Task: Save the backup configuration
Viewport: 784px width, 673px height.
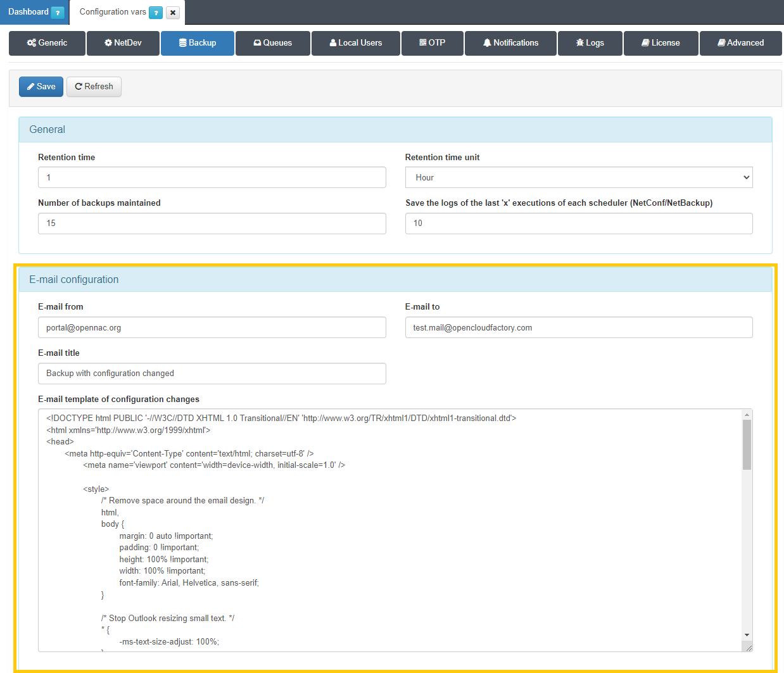Action: point(41,87)
